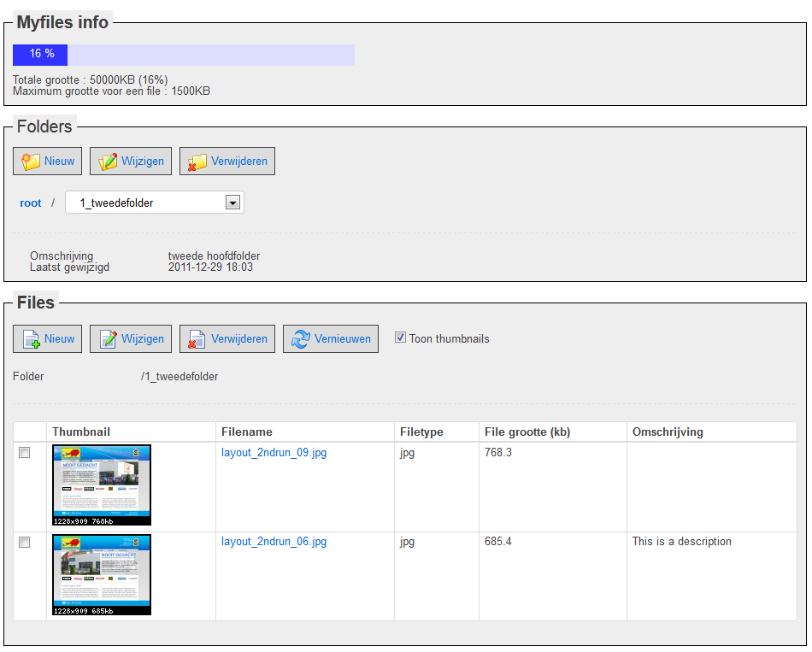
Task: Click the delete file icon
Action: 197,339
